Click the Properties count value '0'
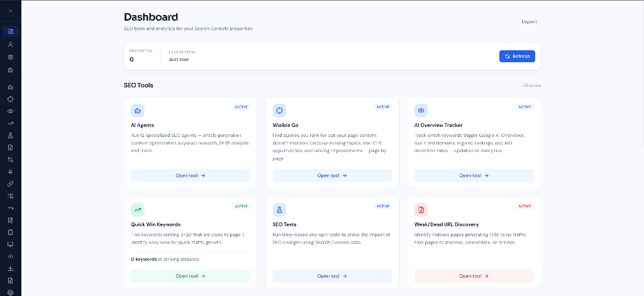 [x=131, y=60]
